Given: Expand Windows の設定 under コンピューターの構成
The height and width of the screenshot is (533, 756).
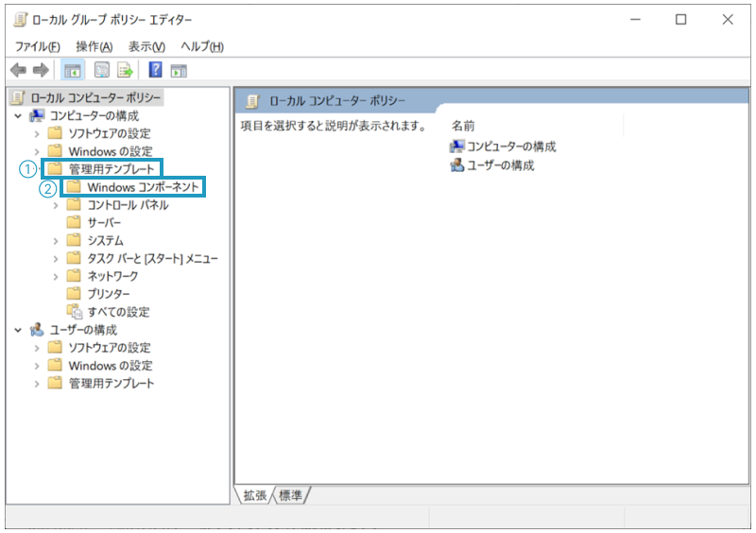Looking at the screenshot, I should 37,151.
